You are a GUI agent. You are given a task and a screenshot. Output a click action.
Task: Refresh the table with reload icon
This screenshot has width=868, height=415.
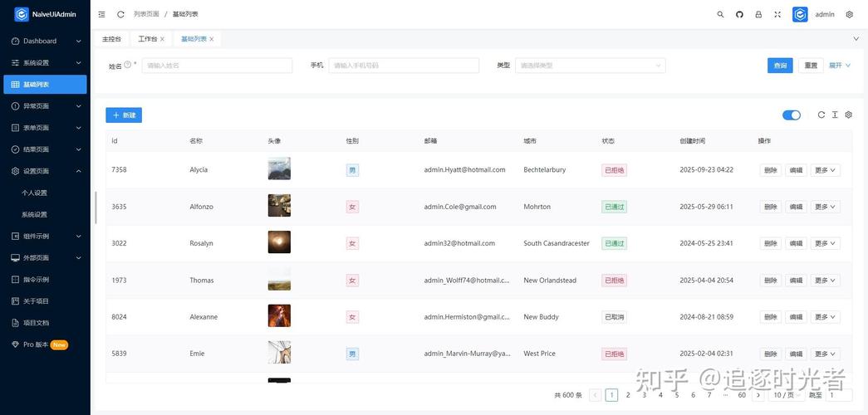(821, 115)
